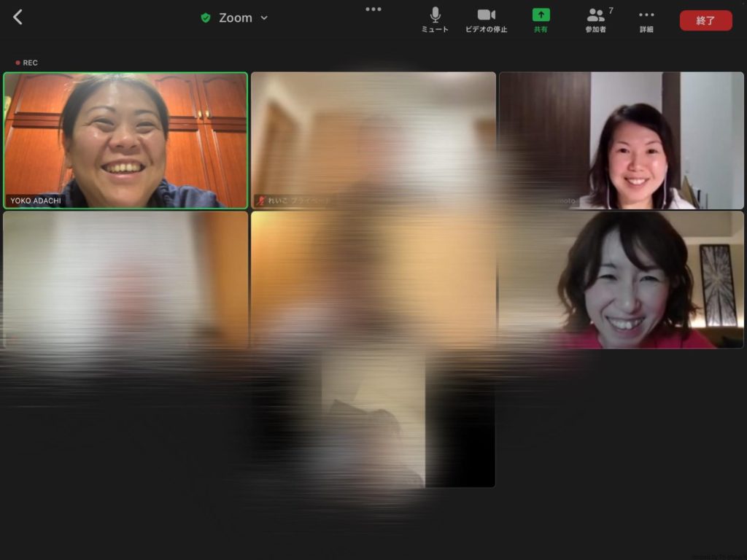Click the REC recording indicator
The height and width of the screenshot is (560, 747).
tap(27, 63)
